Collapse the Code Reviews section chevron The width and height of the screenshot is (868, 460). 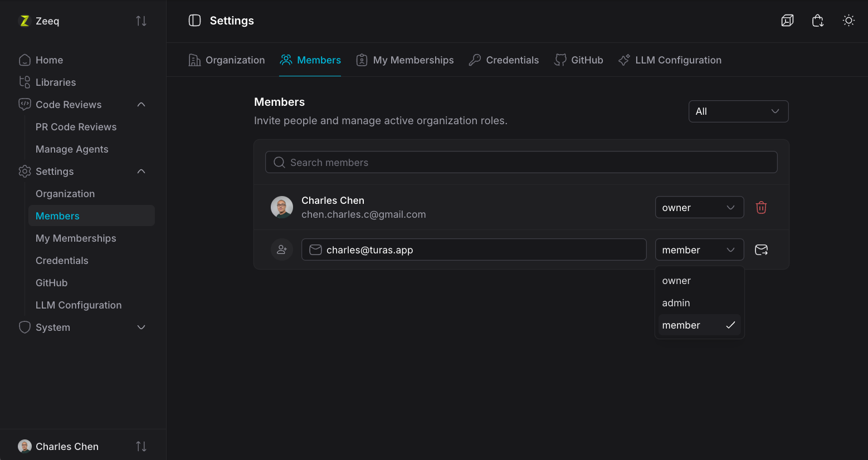coord(142,105)
